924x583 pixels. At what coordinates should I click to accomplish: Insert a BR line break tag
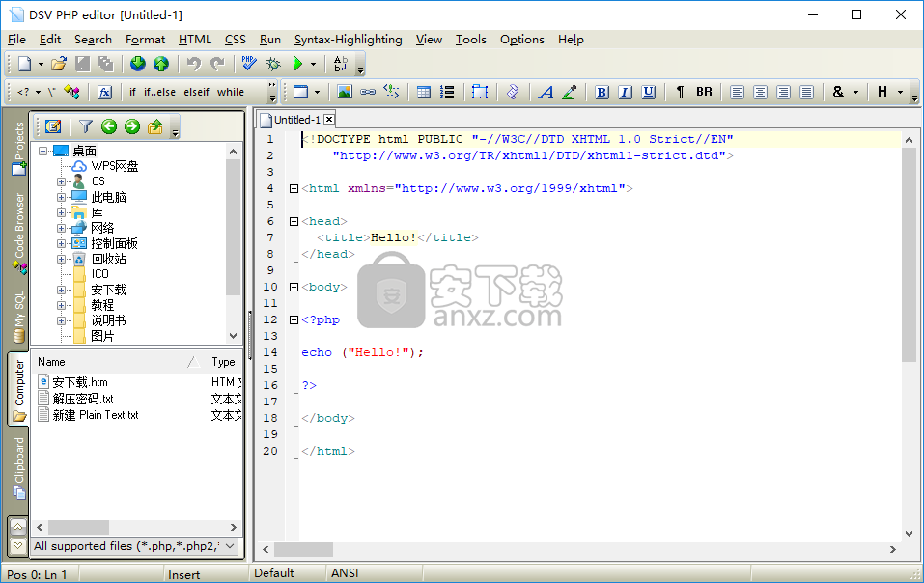coord(704,92)
